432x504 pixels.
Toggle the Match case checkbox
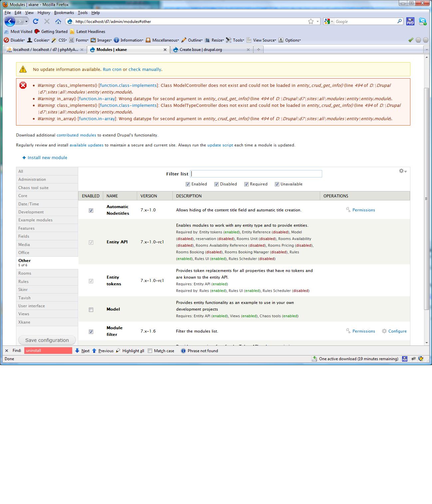(150, 351)
